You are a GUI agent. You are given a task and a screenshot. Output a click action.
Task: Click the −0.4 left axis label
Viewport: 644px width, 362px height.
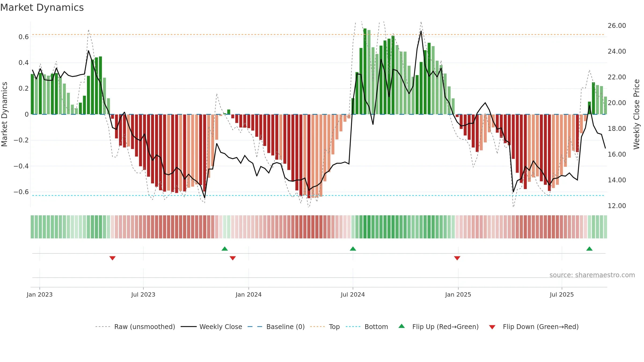pyautogui.click(x=21, y=166)
